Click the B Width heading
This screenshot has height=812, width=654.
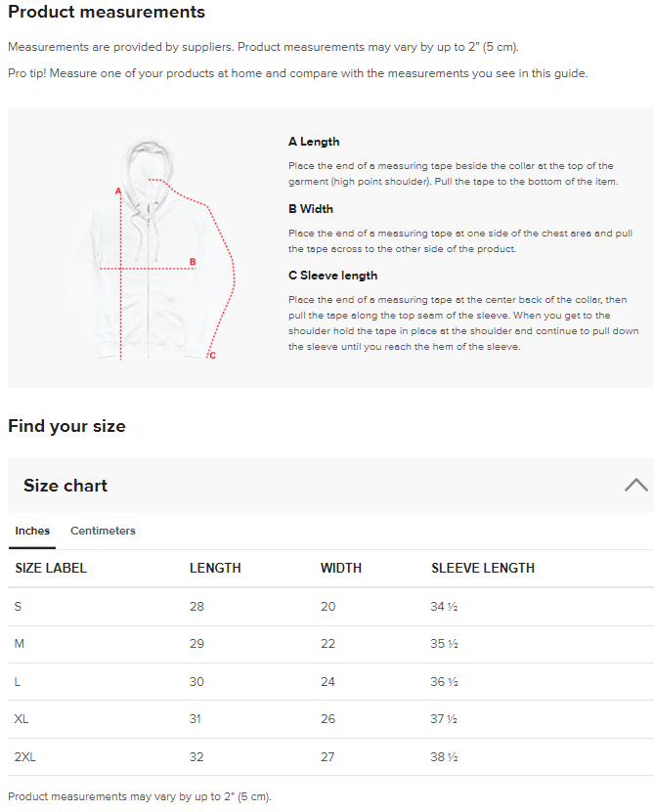tap(311, 209)
